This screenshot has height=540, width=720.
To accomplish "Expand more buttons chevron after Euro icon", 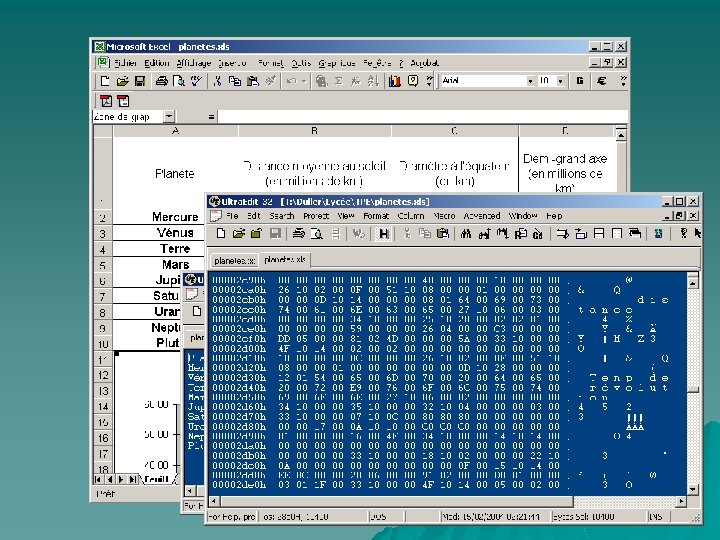I will pyautogui.click(x=623, y=81).
